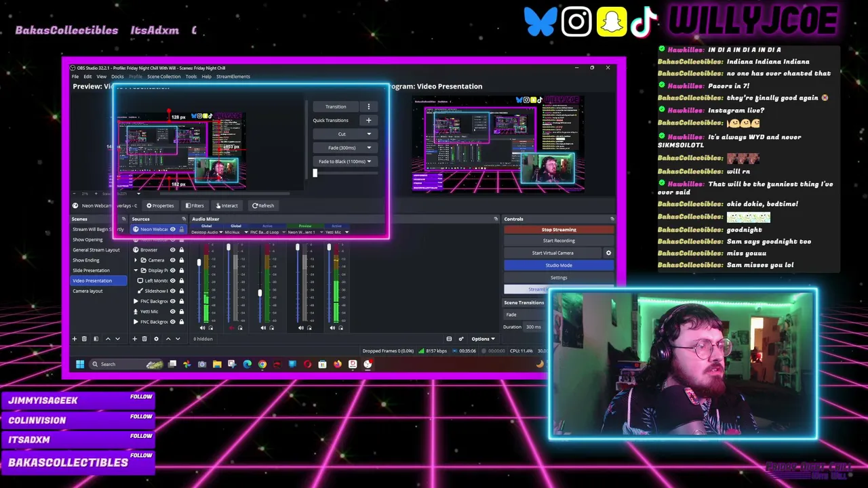Image resolution: width=868 pixels, height=488 pixels.
Task: Open the Edit menu
Action: (x=87, y=77)
